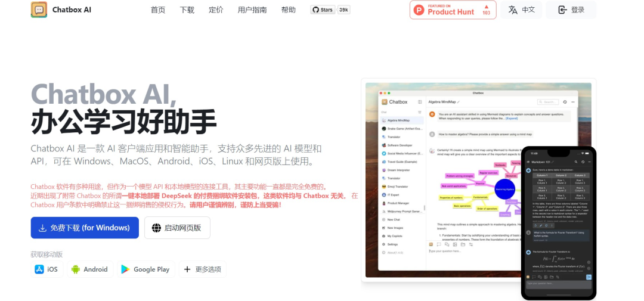
Task: Click the gray heading 'Chatbox AI,'
Action: [x=104, y=95]
